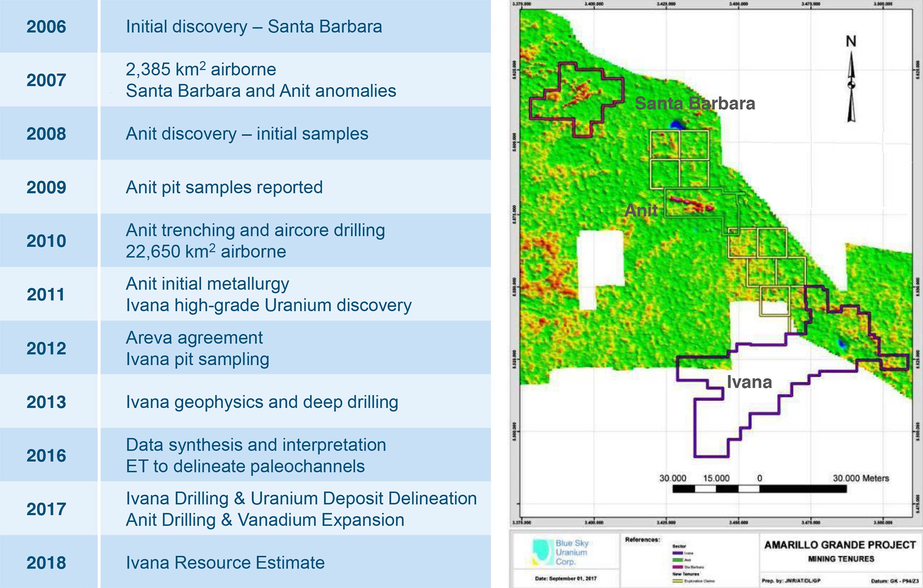
Task: Click the green Anit legend swatch
Action: coord(678,560)
